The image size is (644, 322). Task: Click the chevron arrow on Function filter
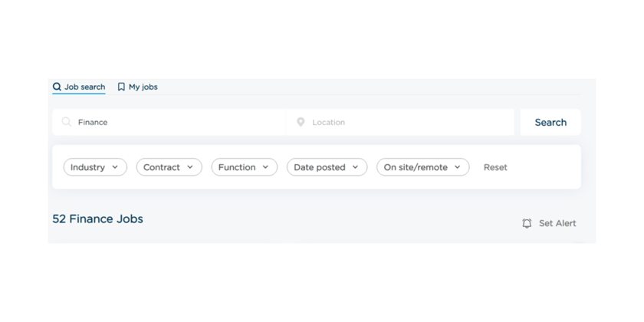pyautogui.click(x=265, y=167)
